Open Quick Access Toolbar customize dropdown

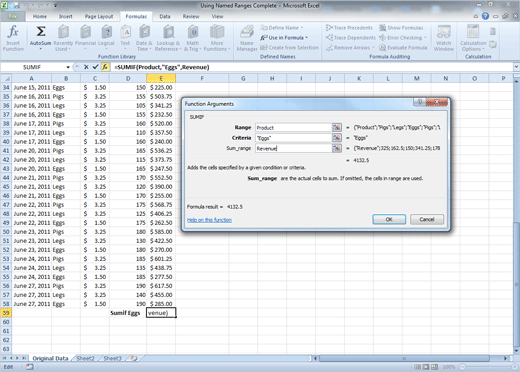(55, 6)
